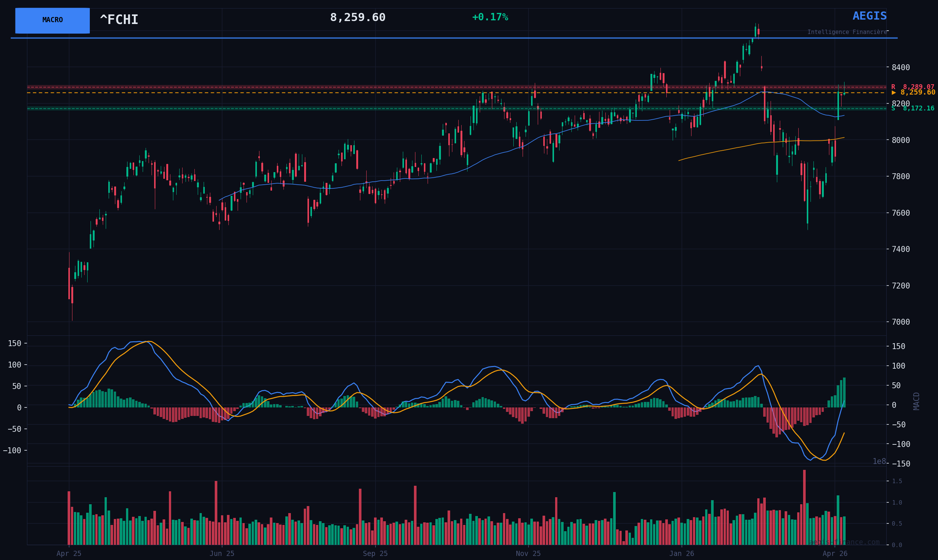This screenshot has height=560, width=938.
Task: Select the Apr 26 date label
Action: tap(835, 554)
